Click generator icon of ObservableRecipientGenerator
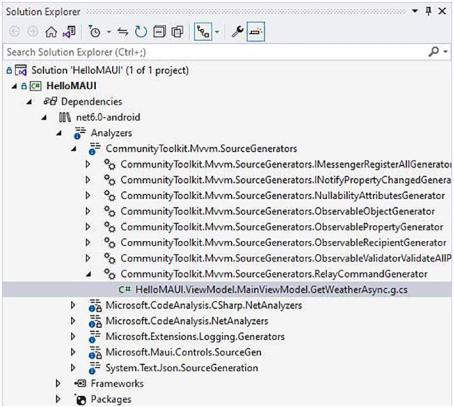This screenshot has height=407, width=454. click(x=110, y=243)
